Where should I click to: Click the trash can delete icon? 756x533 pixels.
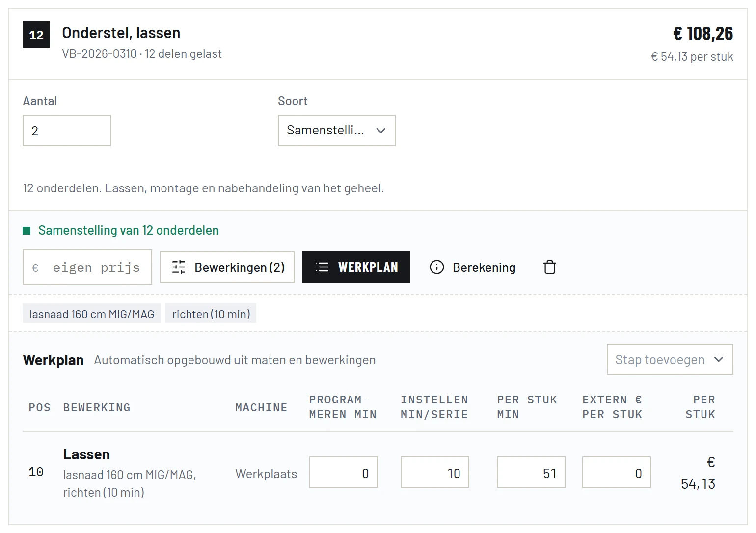coord(550,267)
